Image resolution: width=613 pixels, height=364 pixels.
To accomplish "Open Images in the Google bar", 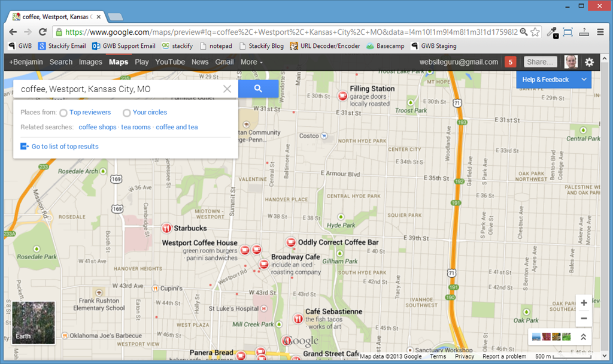I will click(90, 62).
